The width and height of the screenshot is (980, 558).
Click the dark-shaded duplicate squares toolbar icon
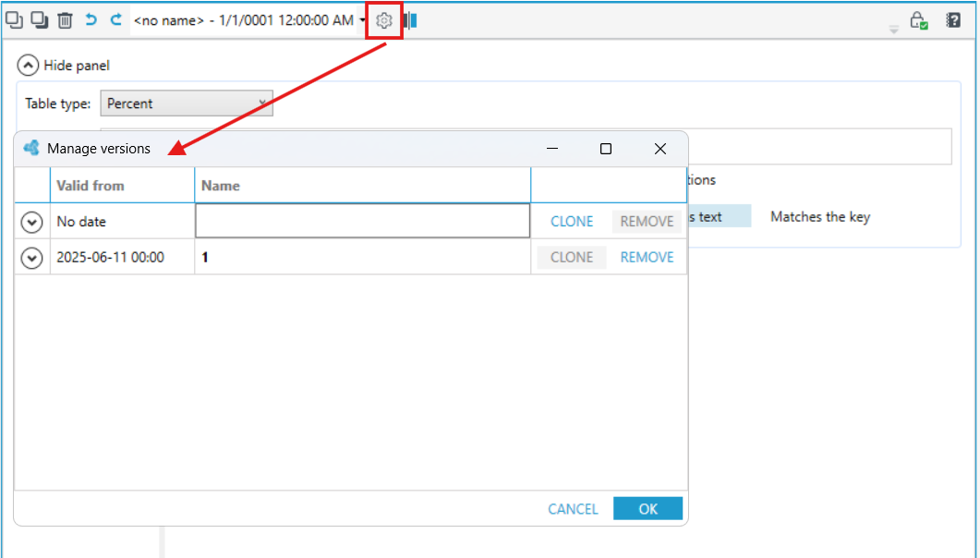(40, 20)
